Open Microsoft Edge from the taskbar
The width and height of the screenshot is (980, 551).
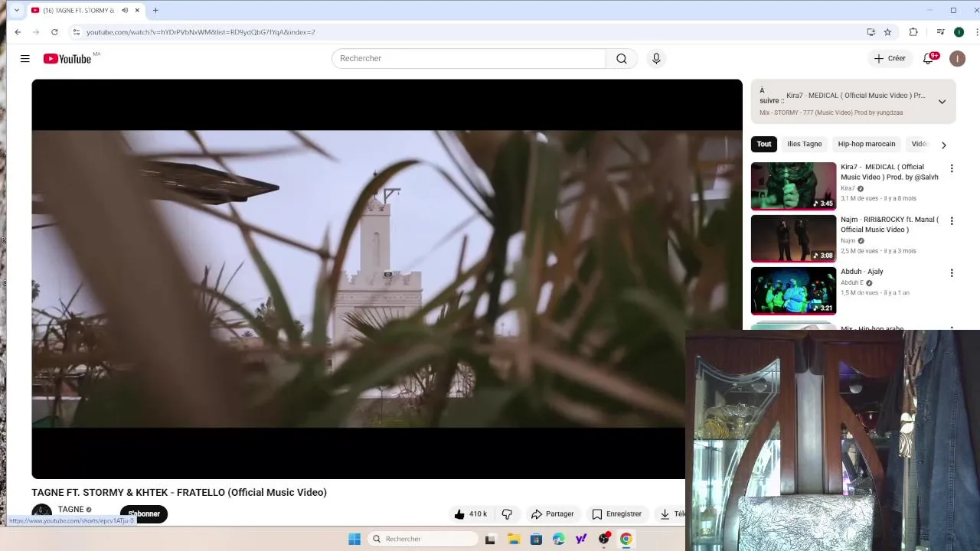[x=558, y=539]
